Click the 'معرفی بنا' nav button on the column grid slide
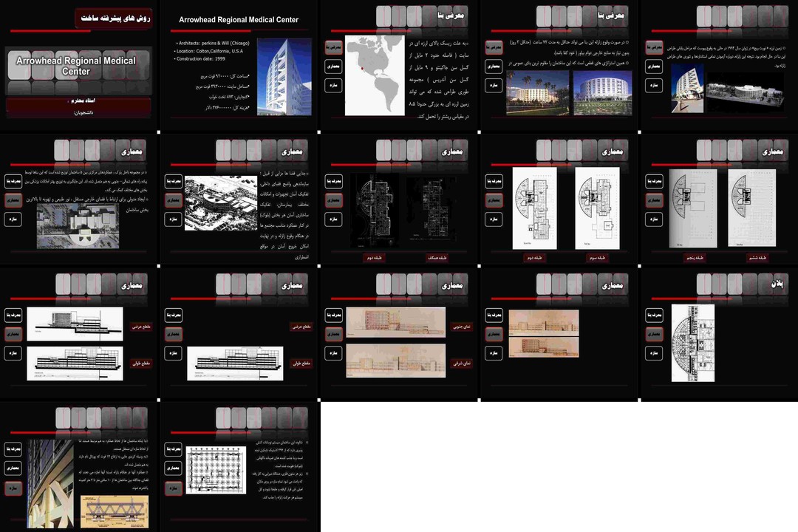Screen dimensions: 798x532 pos(173,449)
